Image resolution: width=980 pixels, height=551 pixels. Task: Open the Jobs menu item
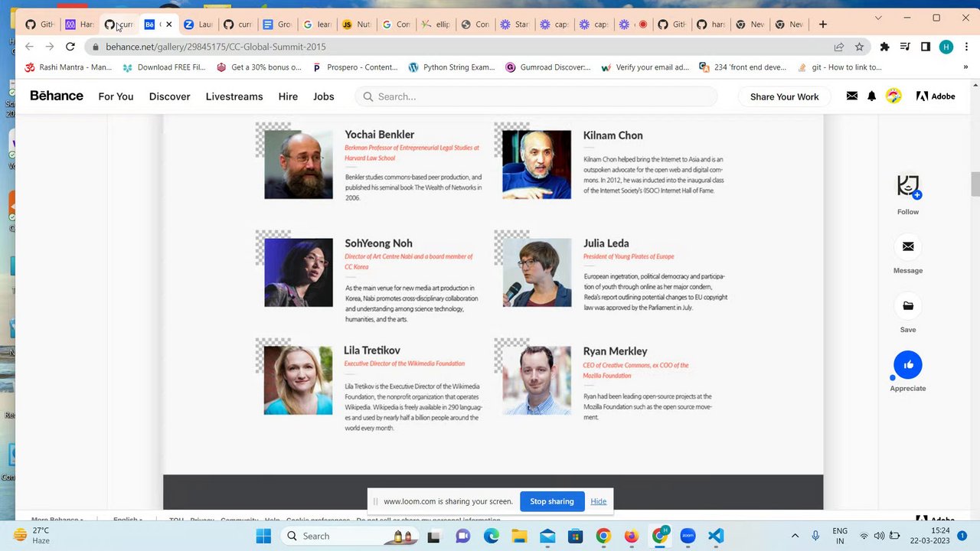323,96
